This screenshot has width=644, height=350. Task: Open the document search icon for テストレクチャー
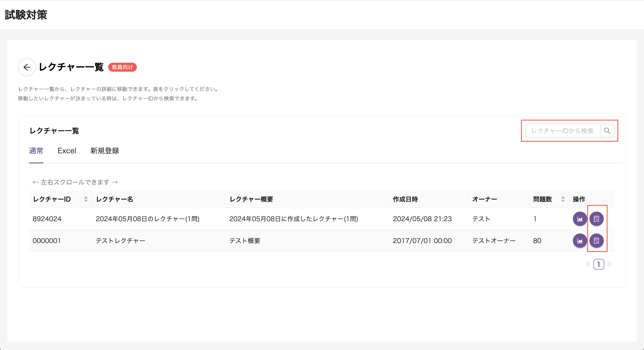pos(597,241)
